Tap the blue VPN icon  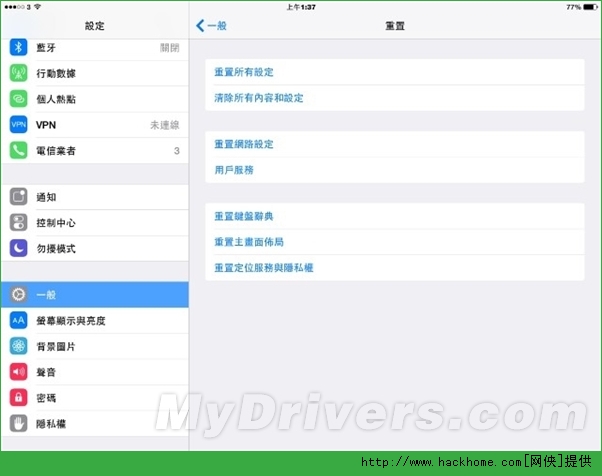pos(18,125)
